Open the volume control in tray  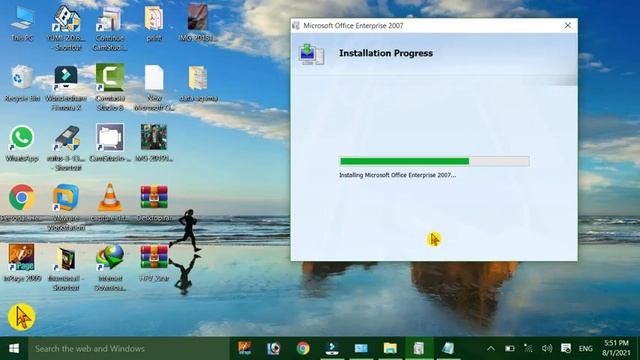[x=547, y=349]
